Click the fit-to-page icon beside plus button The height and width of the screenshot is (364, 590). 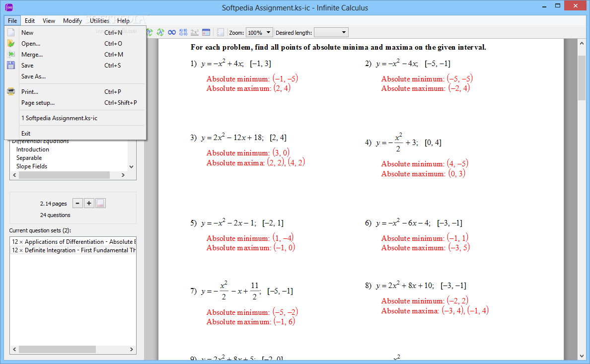pyautogui.click(x=100, y=203)
